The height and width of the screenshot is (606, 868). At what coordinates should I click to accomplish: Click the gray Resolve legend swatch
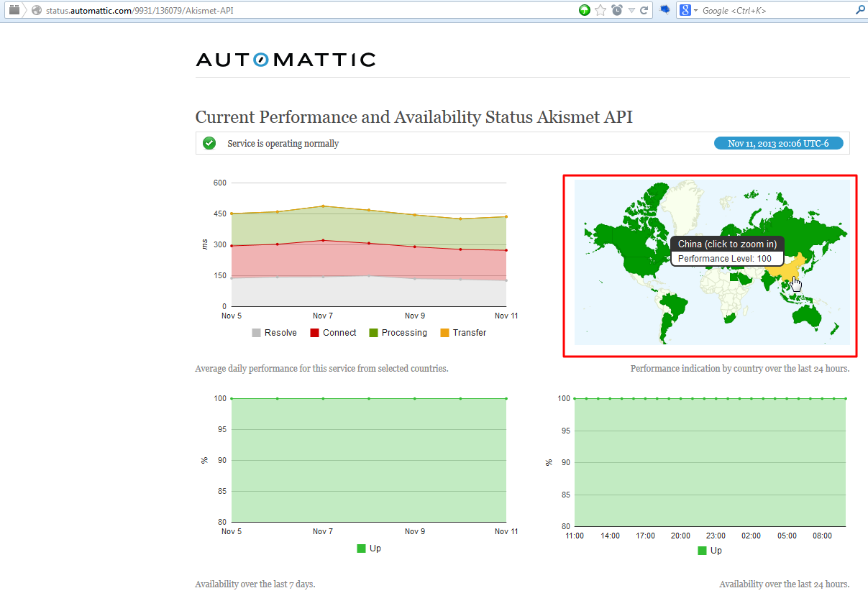pyautogui.click(x=256, y=333)
